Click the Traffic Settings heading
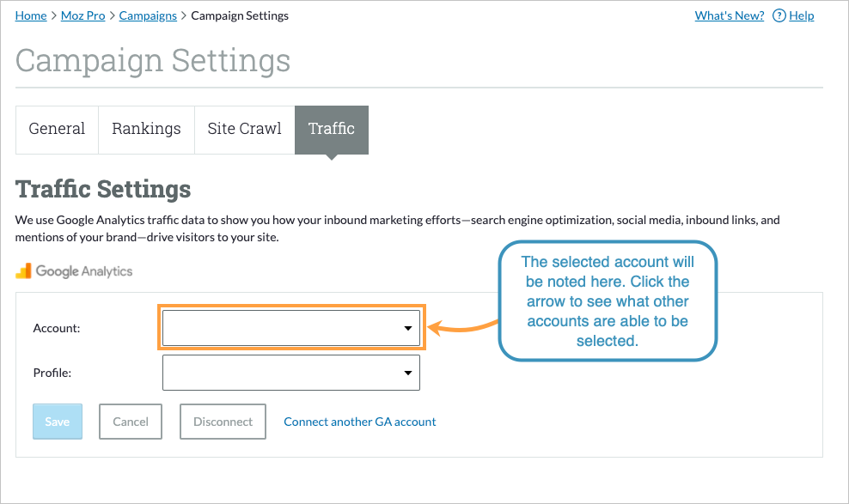Viewport: 849px width, 504px height. (103, 189)
